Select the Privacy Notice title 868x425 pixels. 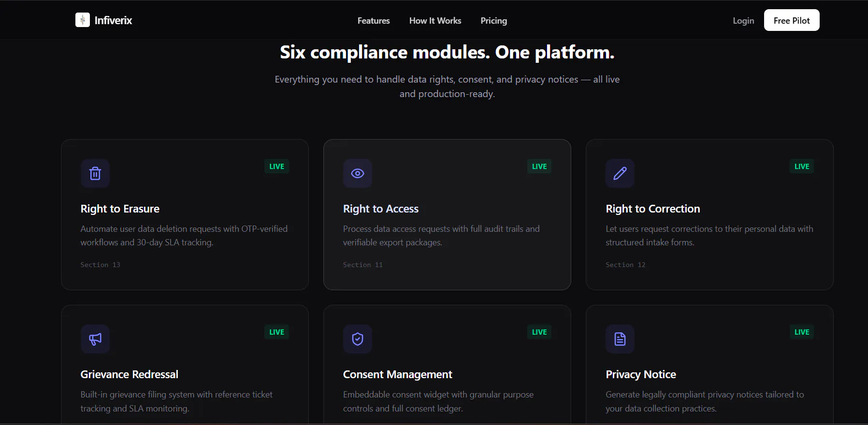point(641,374)
